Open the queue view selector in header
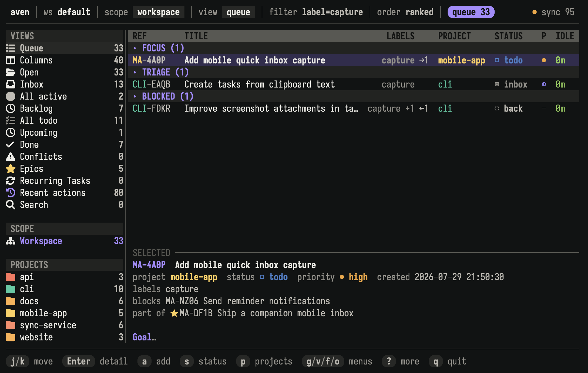The height and width of the screenshot is (373, 588). pyautogui.click(x=238, y=12)
